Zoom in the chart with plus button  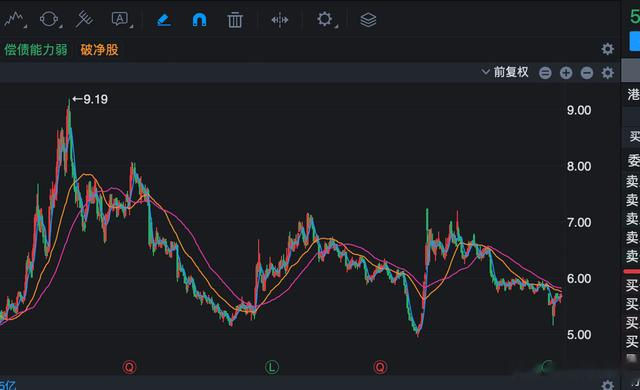(x=566, y=73)
